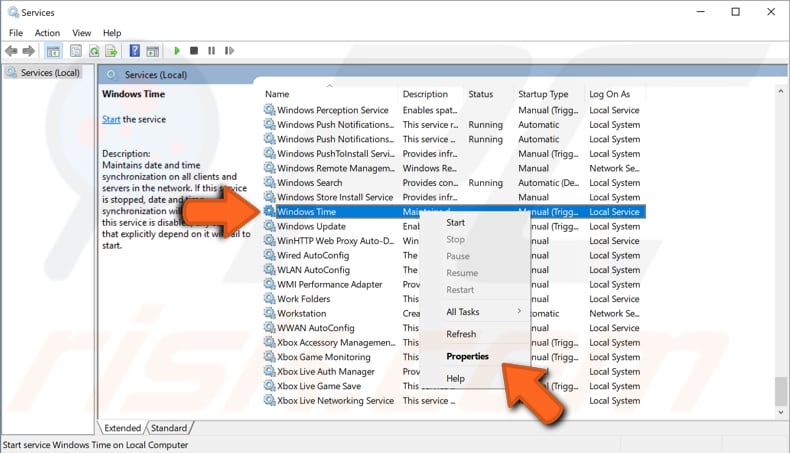The image size is (790, 453).
Task: Sort by the Status column header
Action: pos(489,94)
